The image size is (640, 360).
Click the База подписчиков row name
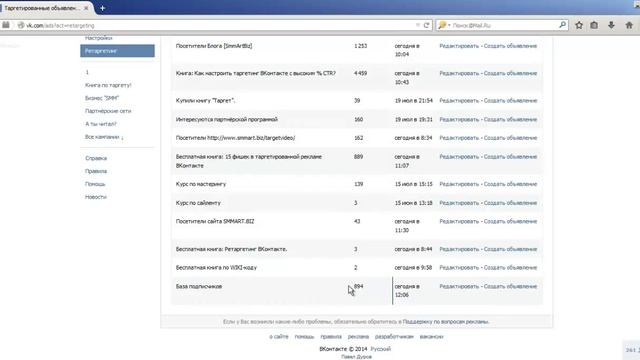tap(199, 287)
